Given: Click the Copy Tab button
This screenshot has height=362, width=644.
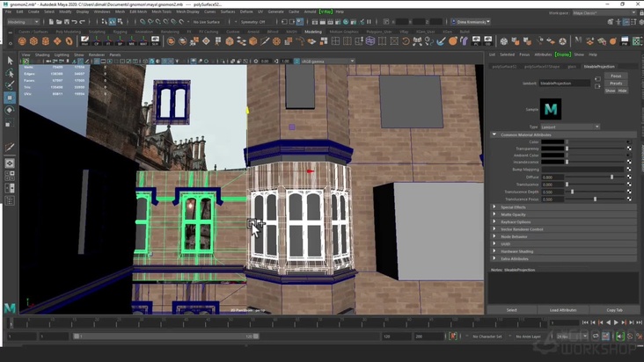Looking at the screenshot, I should point(614,310).
